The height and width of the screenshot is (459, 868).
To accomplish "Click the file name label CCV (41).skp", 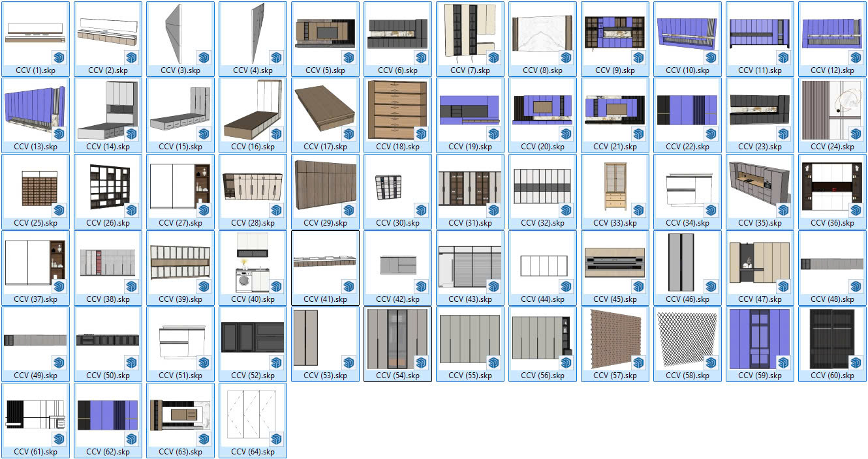I will coord(325,299).
